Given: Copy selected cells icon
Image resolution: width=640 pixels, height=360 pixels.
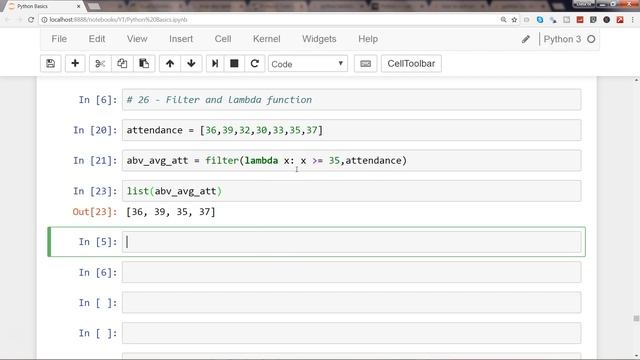Looking at the screenshot, I should pos(122,64).
